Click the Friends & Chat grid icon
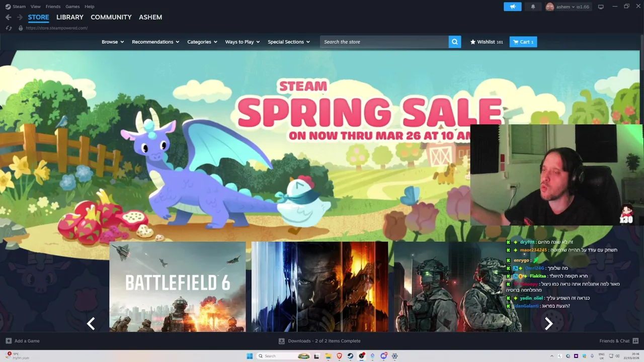 (x=635, y=341)
